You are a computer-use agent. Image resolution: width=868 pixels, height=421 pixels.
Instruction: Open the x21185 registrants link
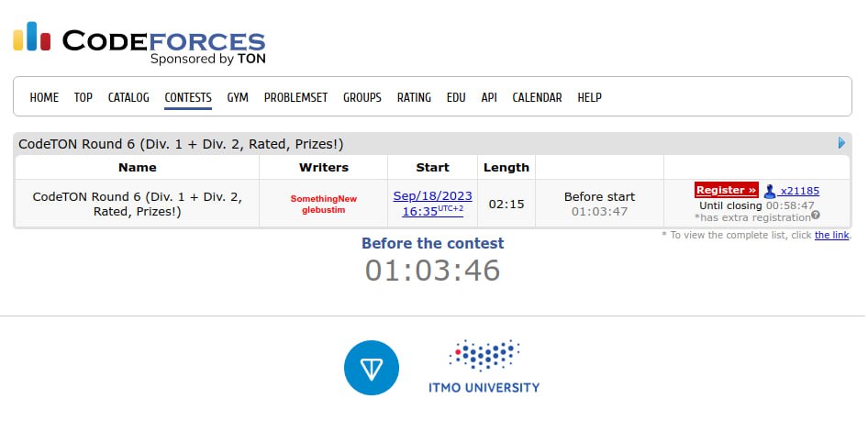click(800, 191)
